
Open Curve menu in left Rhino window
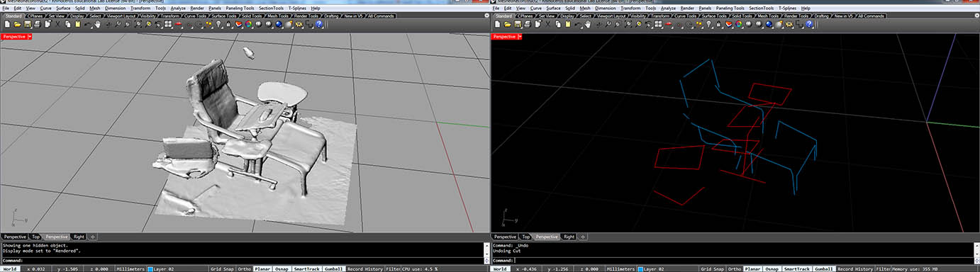45,8
